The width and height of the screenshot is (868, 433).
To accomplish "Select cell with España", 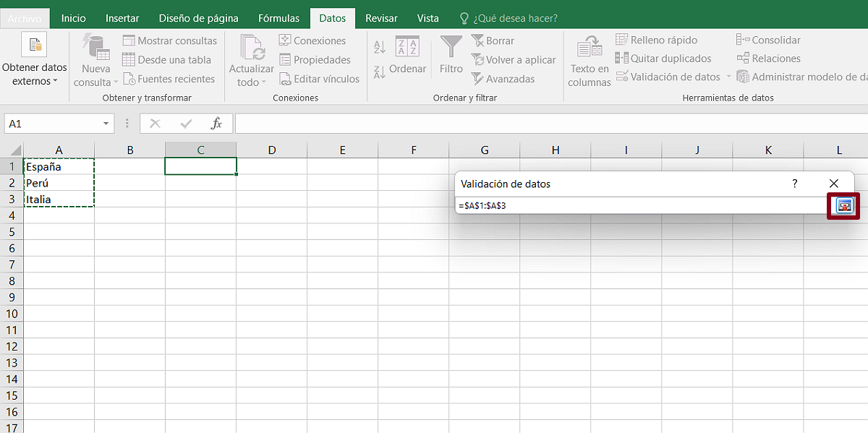I will click(59, 166).
